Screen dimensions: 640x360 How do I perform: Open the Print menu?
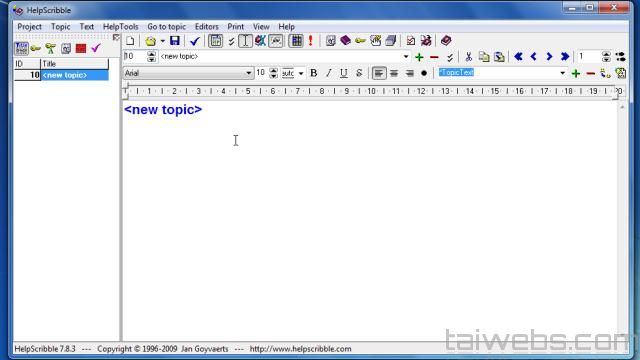coord(236,27)
